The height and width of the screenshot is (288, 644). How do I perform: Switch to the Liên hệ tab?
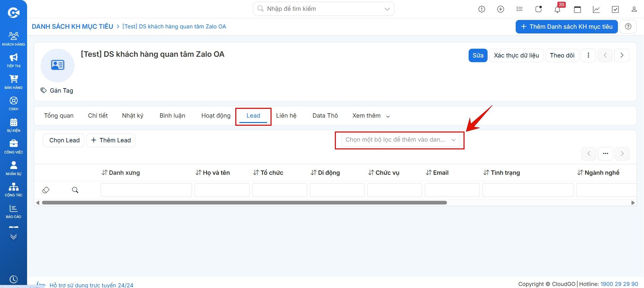(x=286, y=116)
